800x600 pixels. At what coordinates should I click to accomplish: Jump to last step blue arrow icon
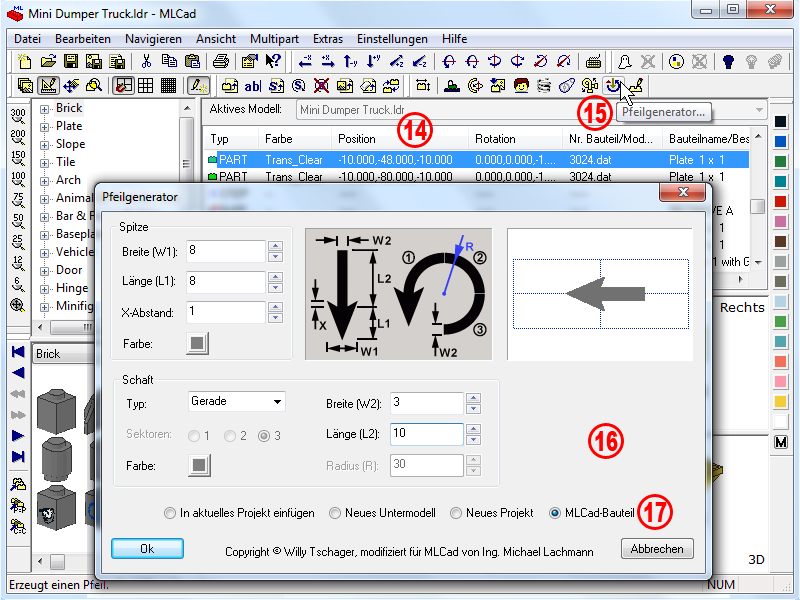click(18, 456)
